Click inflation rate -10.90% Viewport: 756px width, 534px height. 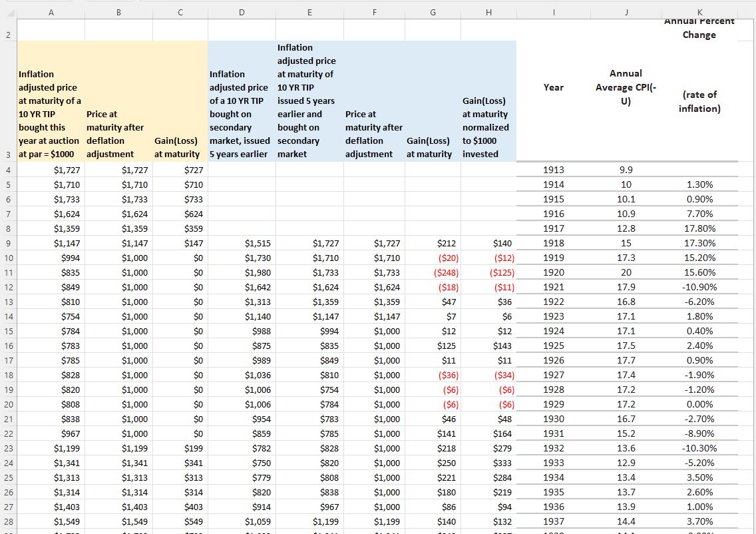[x=699, y=288]
